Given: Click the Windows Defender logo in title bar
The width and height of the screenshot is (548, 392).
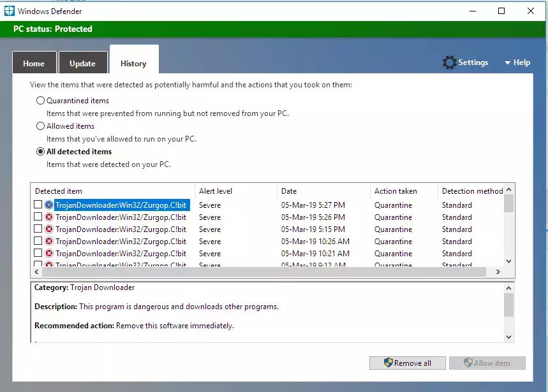Looking at the screenshot, I should coord(10,11).
